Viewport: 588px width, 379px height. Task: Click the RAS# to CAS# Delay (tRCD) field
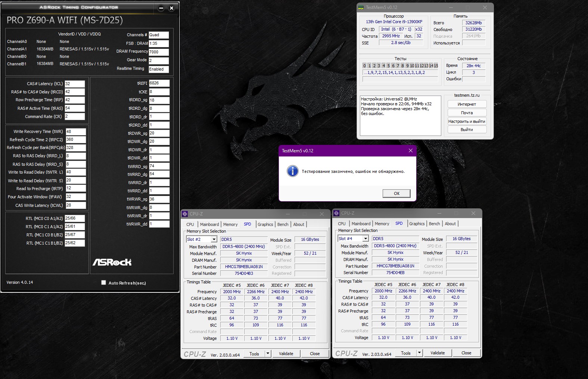click(75, 92)
